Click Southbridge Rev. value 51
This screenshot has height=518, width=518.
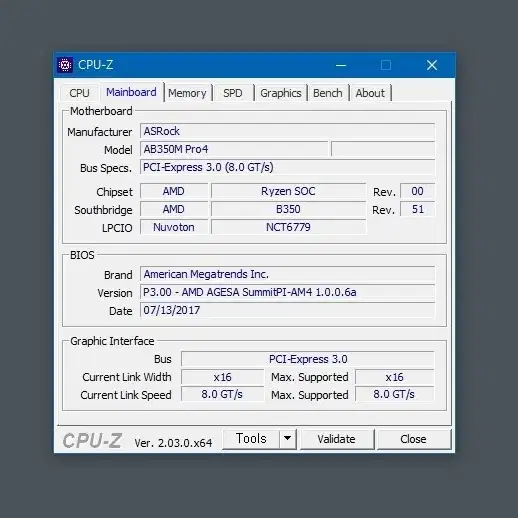[x=417, y=209]
